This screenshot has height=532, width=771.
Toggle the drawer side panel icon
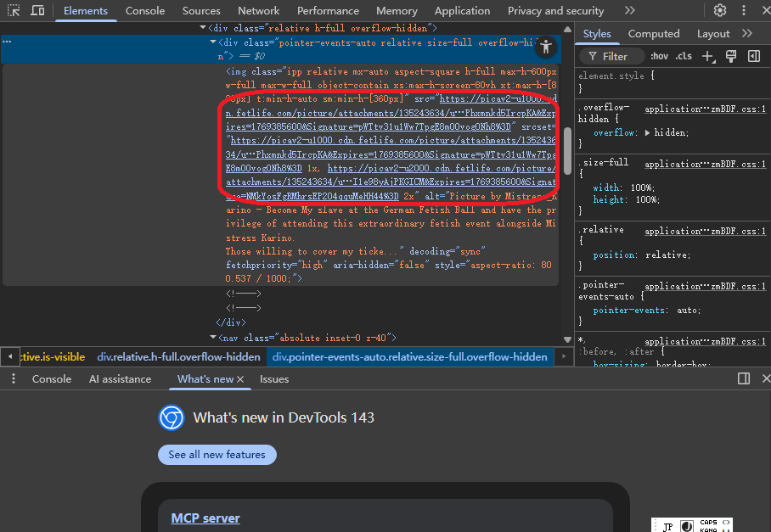coord(744,379)
